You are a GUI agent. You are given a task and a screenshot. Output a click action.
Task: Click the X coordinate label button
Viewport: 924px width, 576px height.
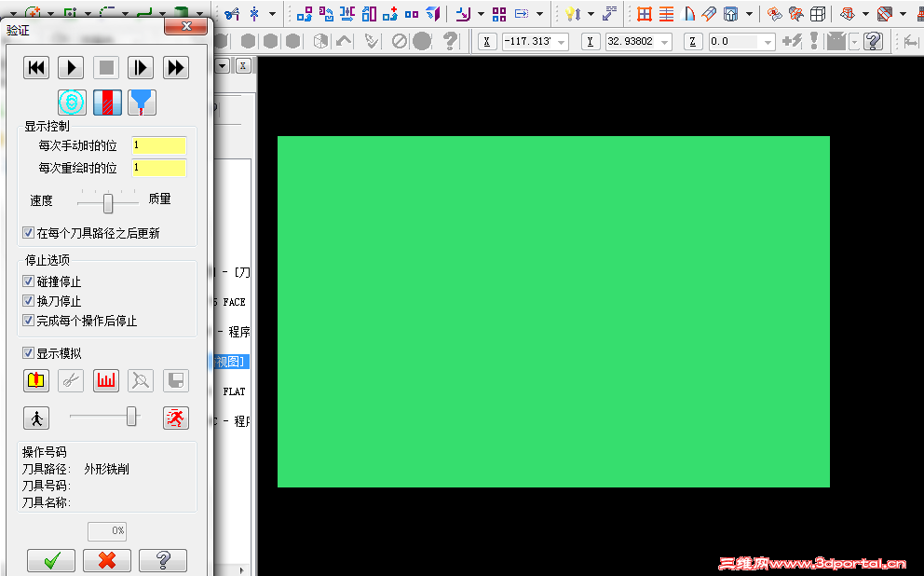[487, 41]
